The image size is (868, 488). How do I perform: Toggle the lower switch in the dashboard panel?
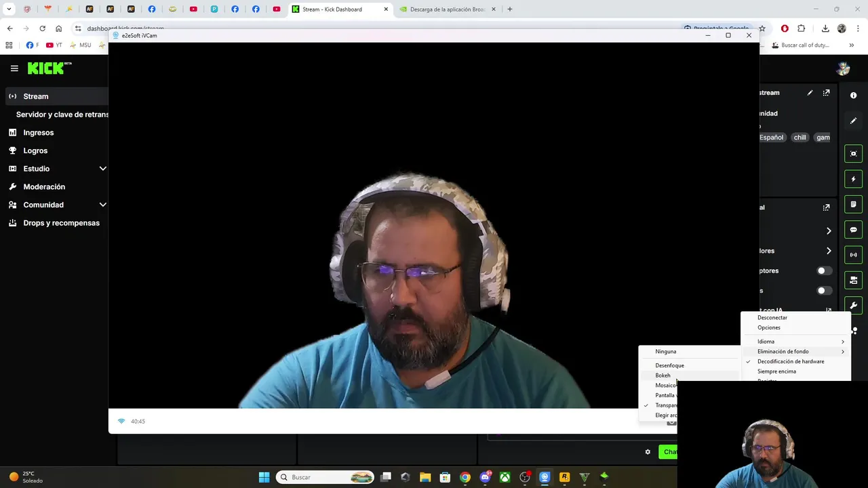pyautogui.click(x=824, y=291)
